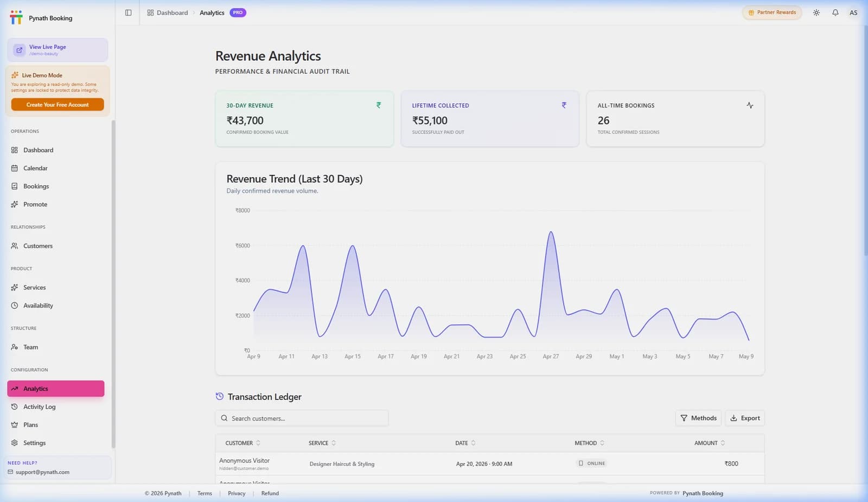Image resolution: width=868 pixels, height=502 pixels.
Task: Click the Partner Rewards button
Action: click(x=772, y=12)
